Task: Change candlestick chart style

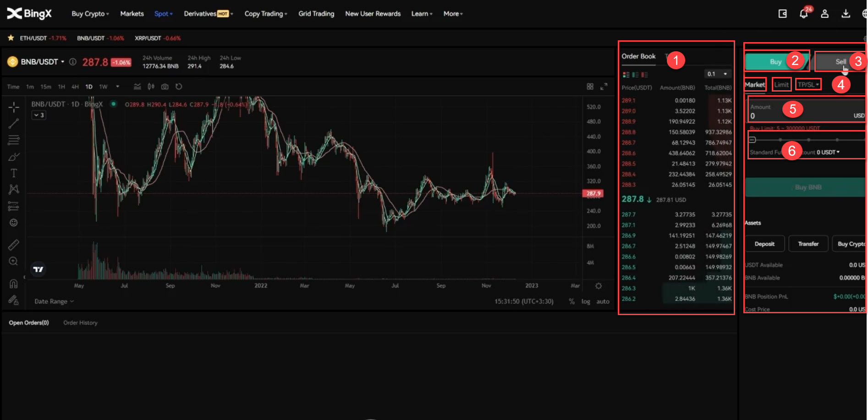Action: 151,87
